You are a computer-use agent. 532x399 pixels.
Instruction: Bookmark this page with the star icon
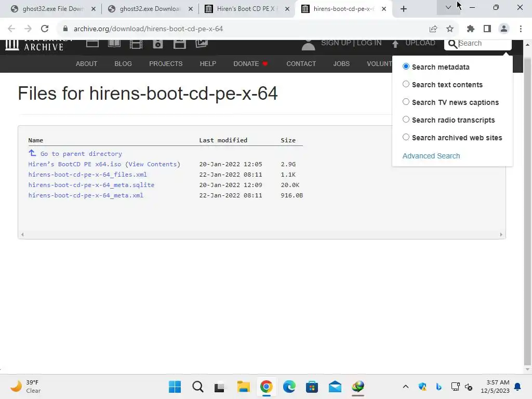click(450, 29)
